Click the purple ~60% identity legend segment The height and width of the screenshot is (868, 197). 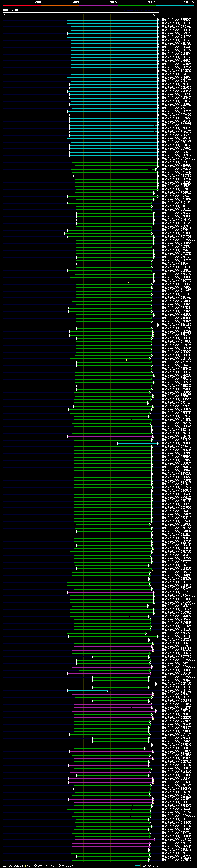[99, 6]
